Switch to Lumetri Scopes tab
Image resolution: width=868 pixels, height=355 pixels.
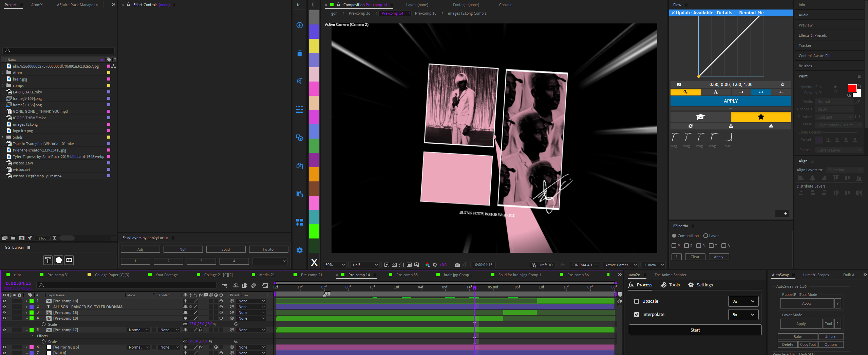point(816,275)
